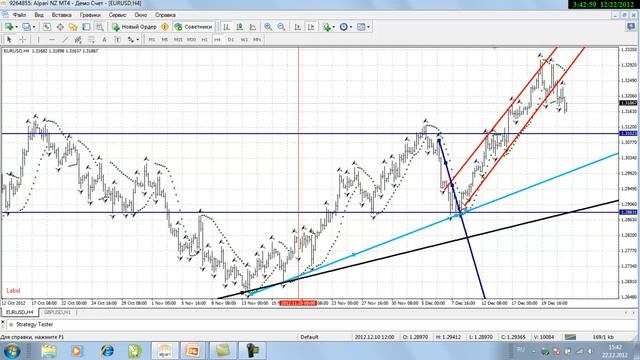Image resolution: width=640 pixels, height=360 pixels.
Task: Select the Fibonacci retracement tool
Action: (91, 40)
